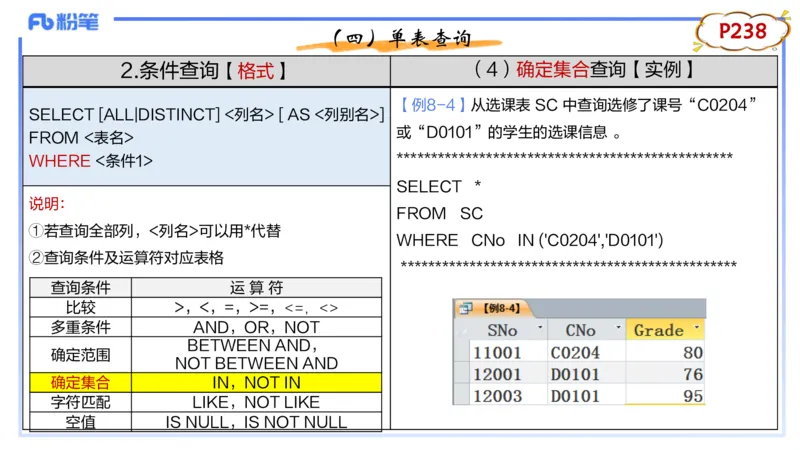The image size is (800, 450).
Task: Click the query icon on the 【例8-4】 tab
Action: (x=465, y=308)
